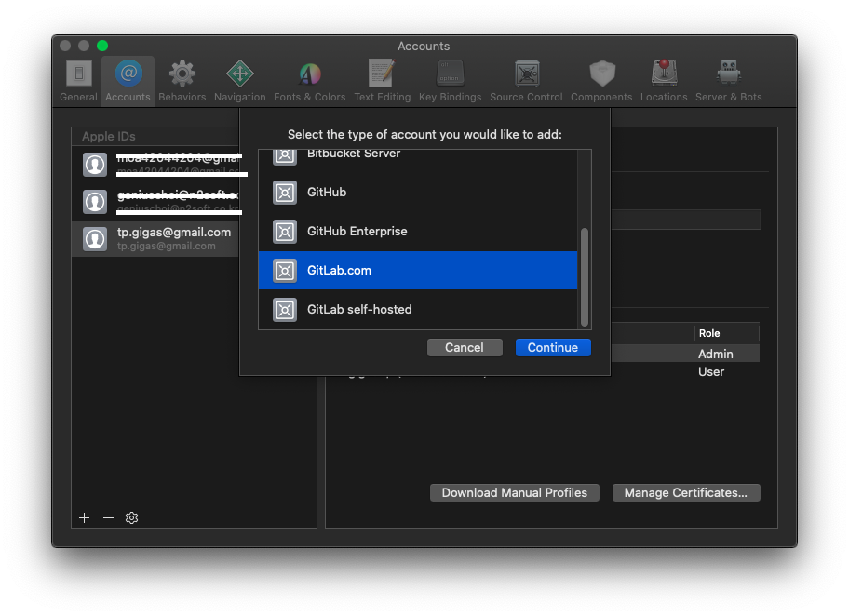849x616 pixels.
Task: Choose Bitbucket Server account type
Action: click(x=418, y=161)
